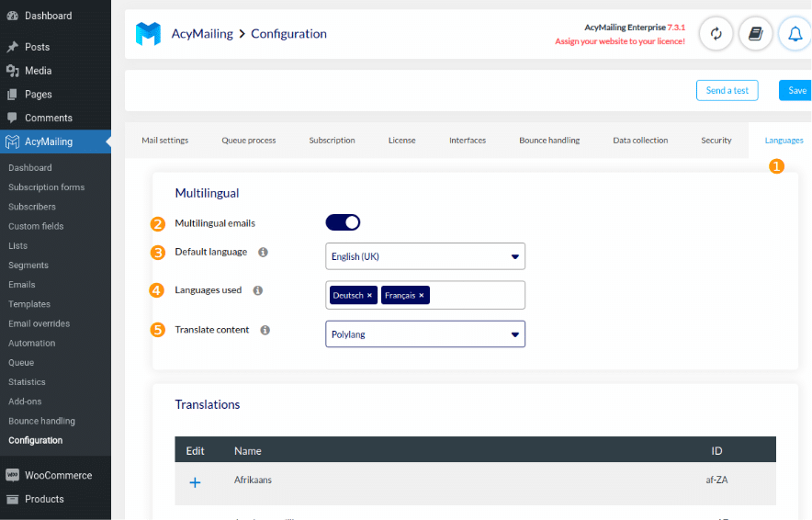The width and height of the screenshot is (812, 520).
Task: Open Subscription forms submenu item
Action: coord(47,187)
